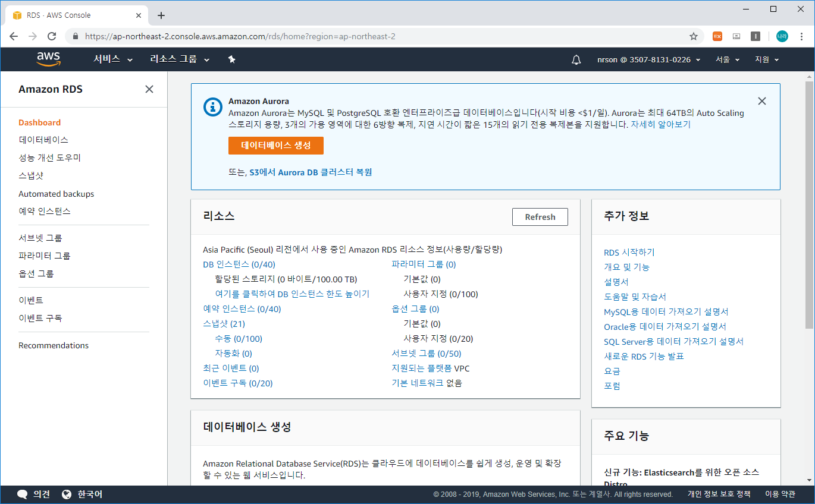Open 파라미터 그룹 in sidebar
Screen dimensions: 815x504
tap(45, 256)
